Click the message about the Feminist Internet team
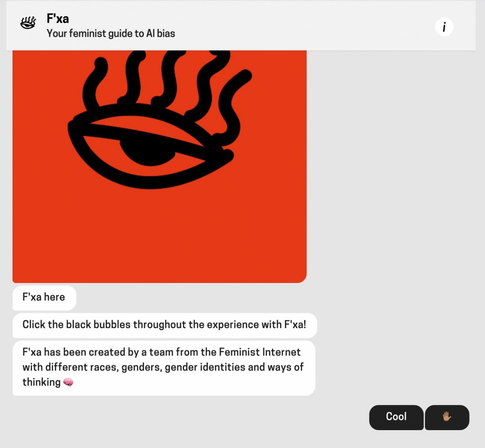The height and width of the screenshot is (448, 485). [164, 368]
